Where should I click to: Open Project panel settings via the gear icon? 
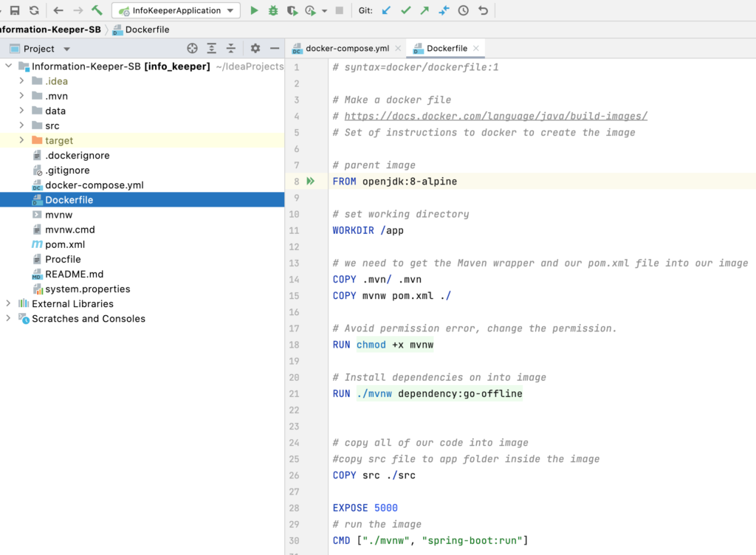(x=254, y=47)
